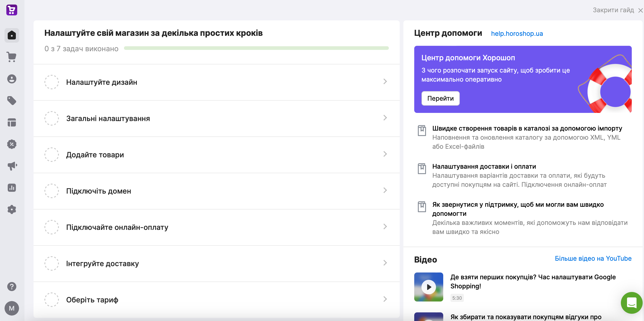Screen dimensions: 644x321
Task: Play the Google Shopping video thumbnail
Action: pyautogui.click(x=429, y=287)
